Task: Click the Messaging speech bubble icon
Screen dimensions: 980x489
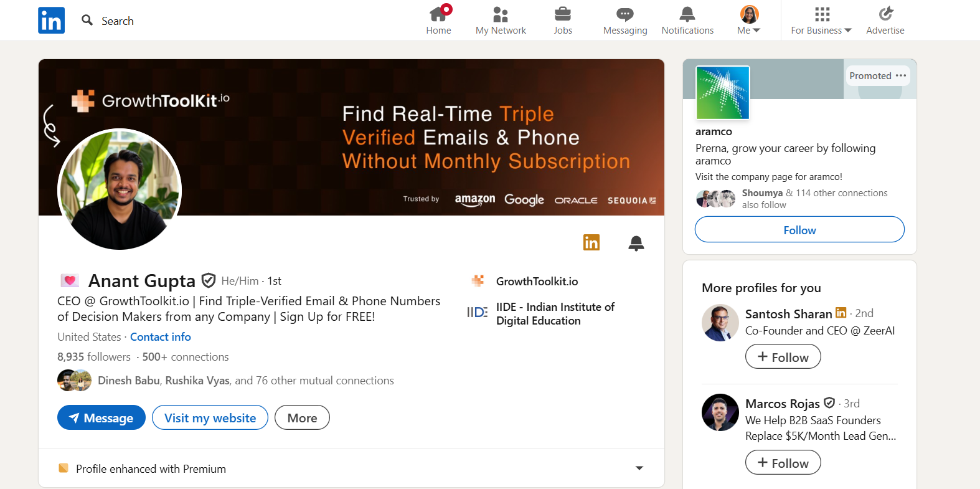Action: [x=624, y=14]
